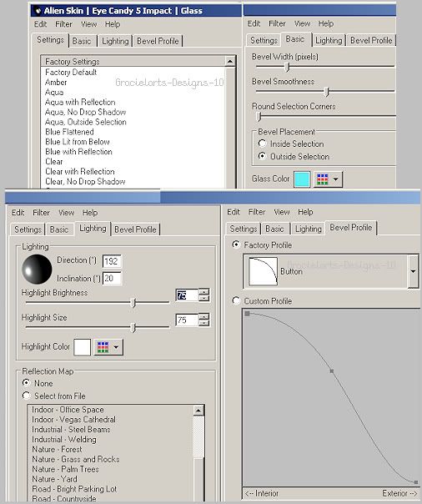422x504 pixels.
Task: Switch to Settings tab in Lighting window
Action: point(28,229)
